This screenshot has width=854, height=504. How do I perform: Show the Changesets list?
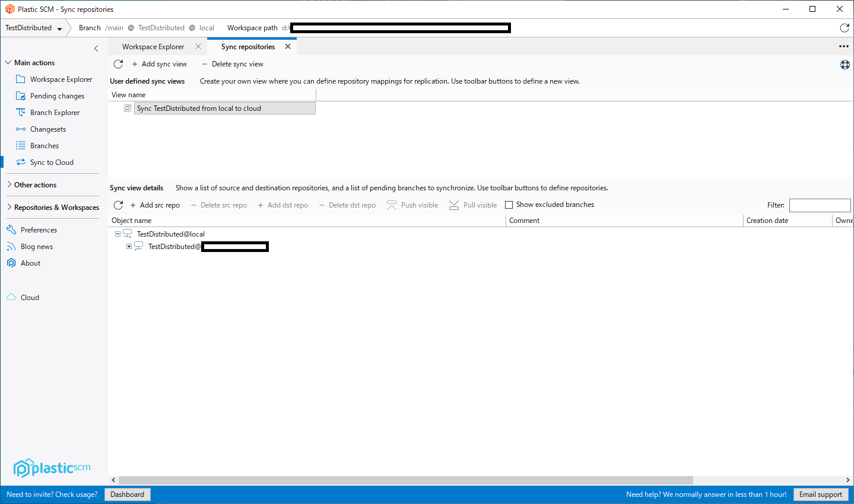click(x=41, y=129)
